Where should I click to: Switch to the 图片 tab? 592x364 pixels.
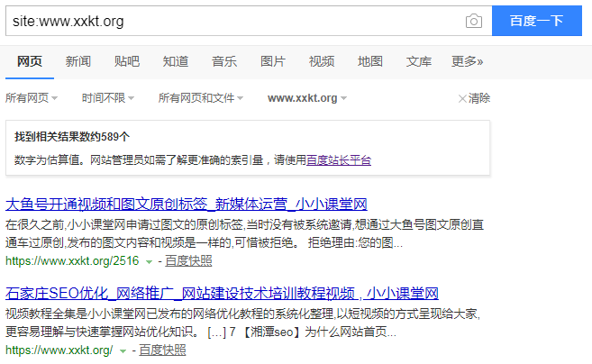tap(273, 61)
